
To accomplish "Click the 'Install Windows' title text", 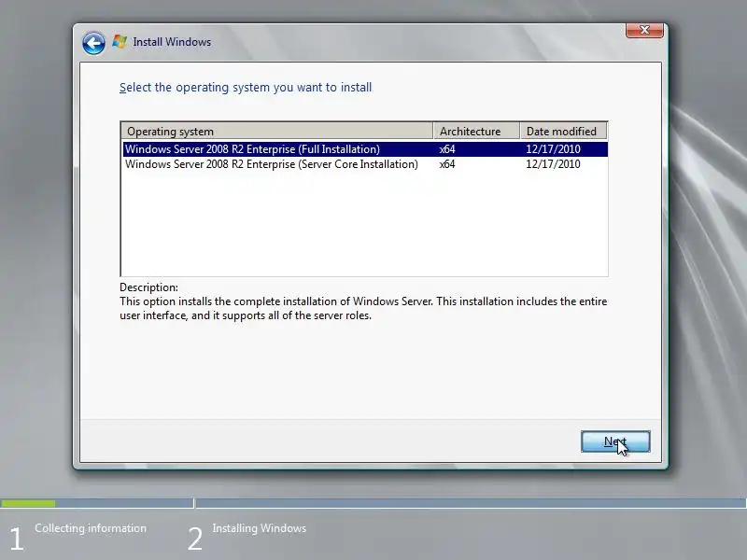I will (x=172, y=42).
